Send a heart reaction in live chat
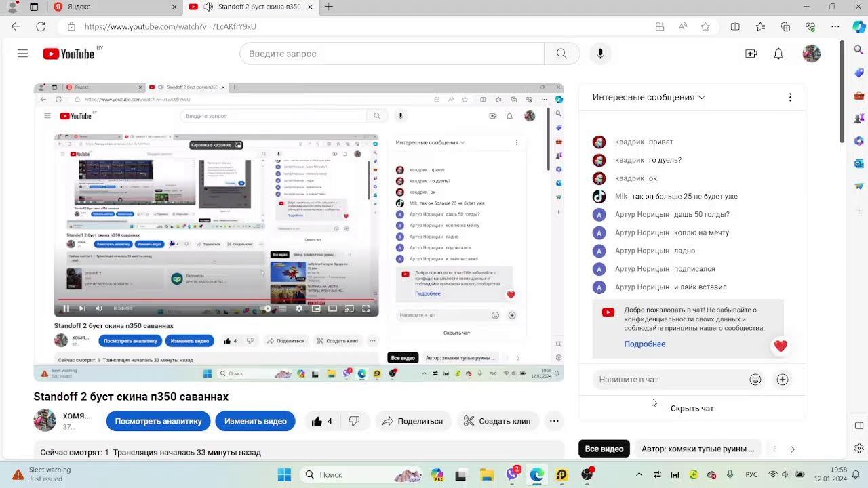 coord(781,346)
